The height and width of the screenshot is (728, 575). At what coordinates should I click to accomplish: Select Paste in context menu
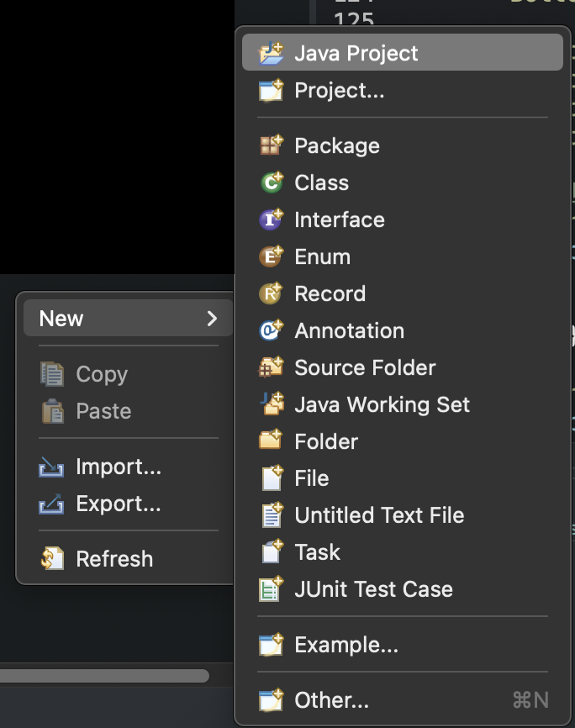[x=128, y=411]
